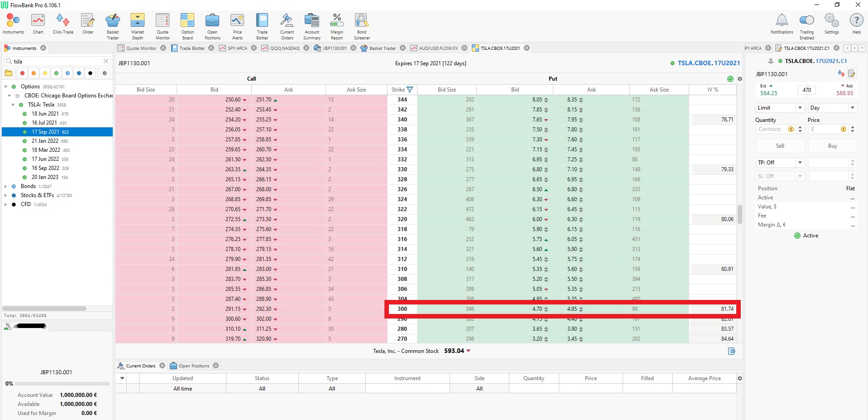This screenshot has height=420, width=868.
Task: Toggle the dark blue color filter
Action: coord(79,73)
